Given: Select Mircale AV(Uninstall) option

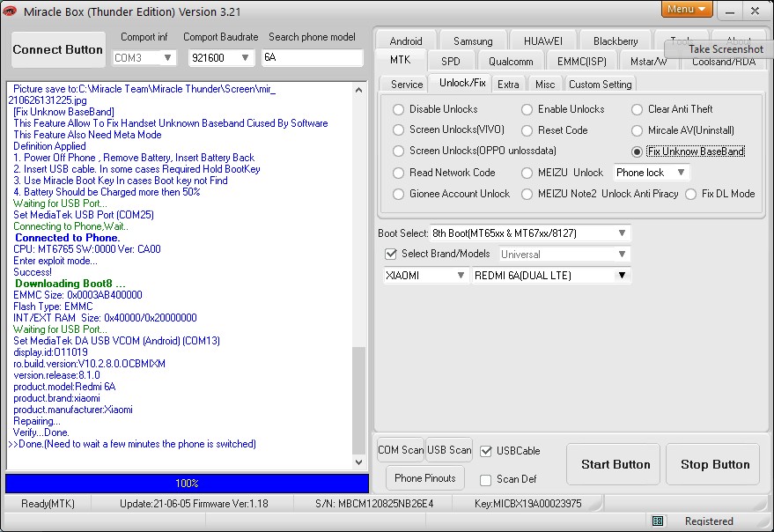Looking at the screenshot, I should [x=637, y=130].
